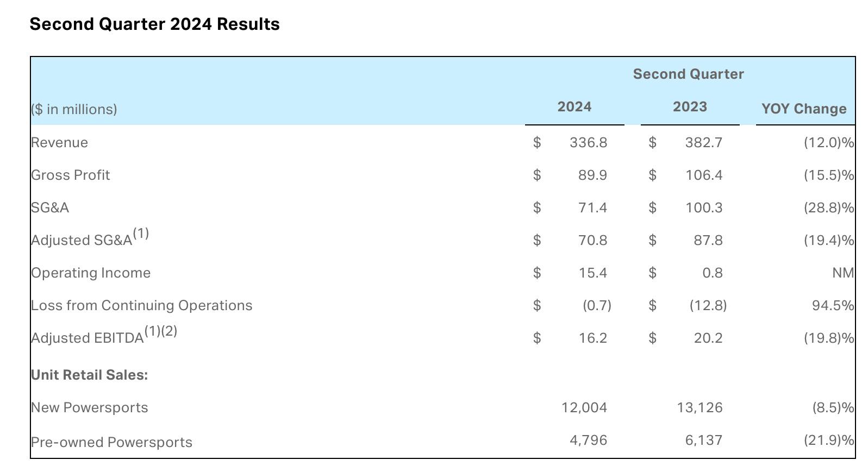Select the 94.5% YOY change value

833,306
